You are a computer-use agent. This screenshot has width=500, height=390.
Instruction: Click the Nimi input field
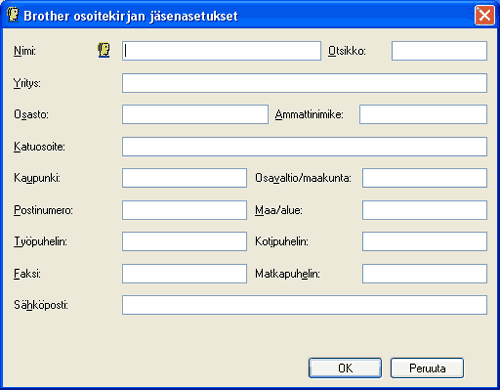221,51
